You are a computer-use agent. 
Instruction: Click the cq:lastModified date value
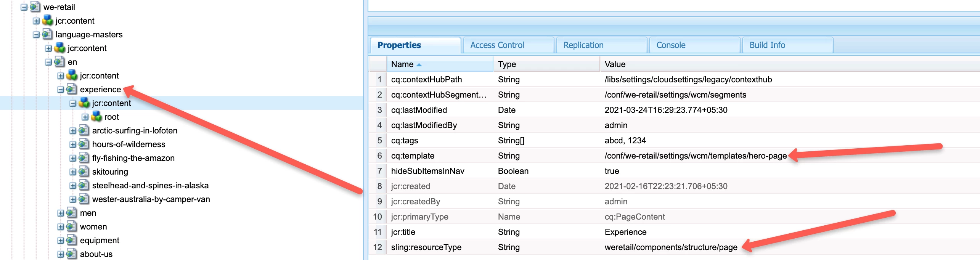click(x=666, y=110)
